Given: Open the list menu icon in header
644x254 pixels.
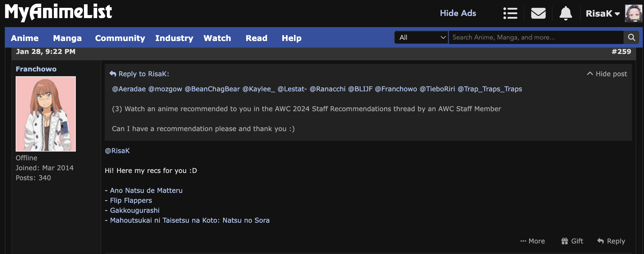Looking at the screenshot, I should click(x=510, y=13).
